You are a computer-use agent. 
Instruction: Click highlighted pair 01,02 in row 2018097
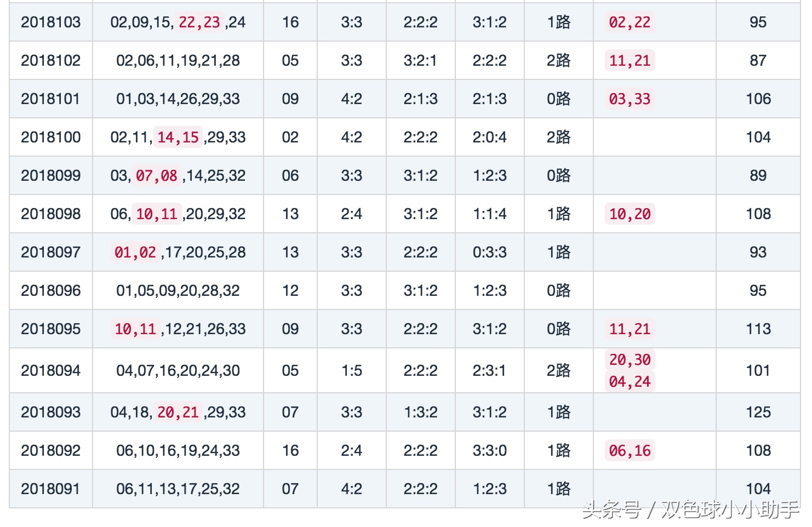[x=135, y=253]
